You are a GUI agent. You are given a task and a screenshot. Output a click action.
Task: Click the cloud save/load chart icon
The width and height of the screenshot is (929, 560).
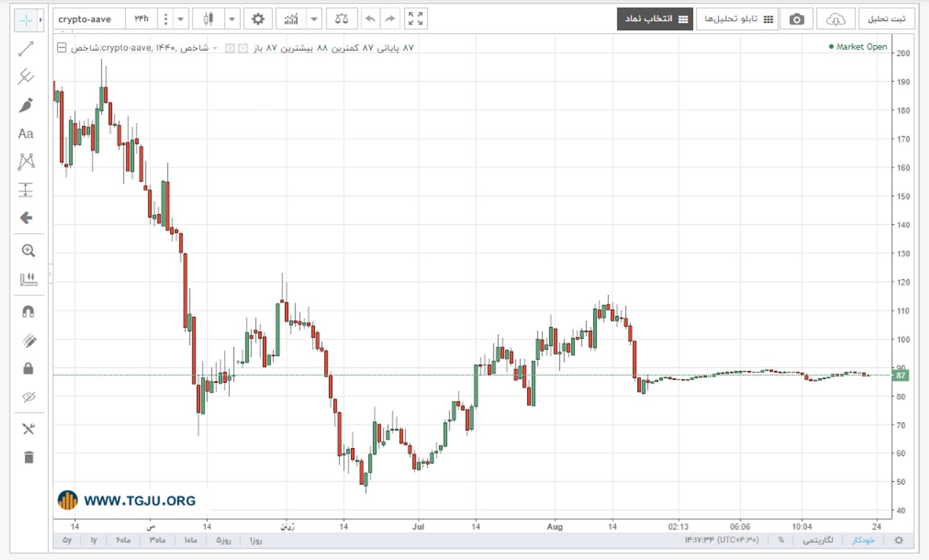(x=836, y=19)
